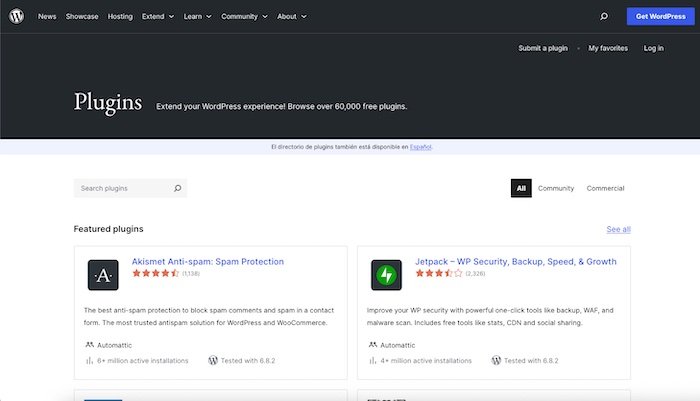The image size is (700, 401).
Task: Click the Jetpack author people icon
Action: [373, 345]
